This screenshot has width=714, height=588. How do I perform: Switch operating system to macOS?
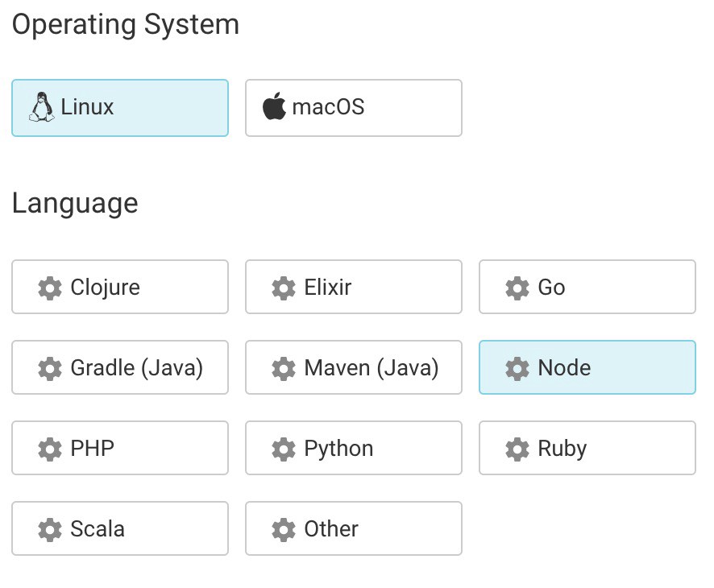[354, 108]
